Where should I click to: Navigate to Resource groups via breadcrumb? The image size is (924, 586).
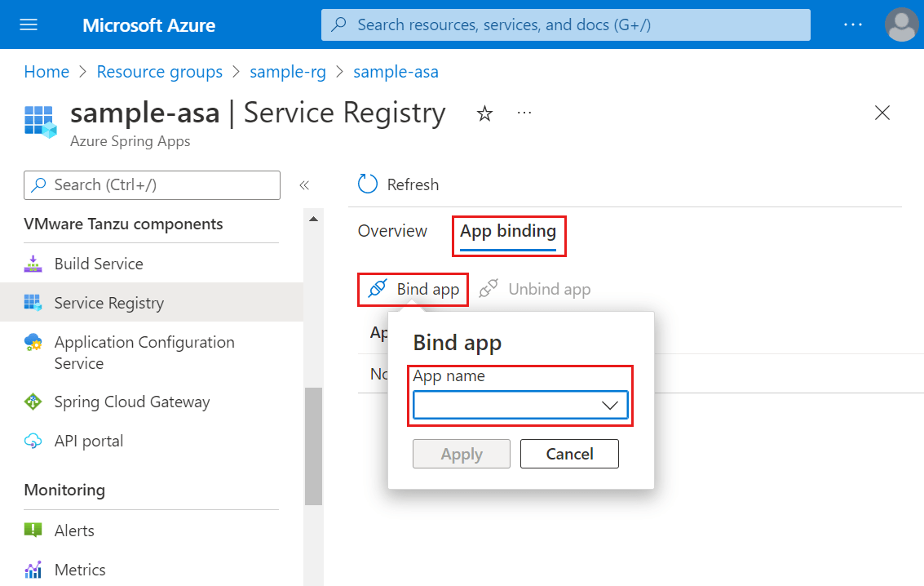pyautogui.click(x=159, y=72)
